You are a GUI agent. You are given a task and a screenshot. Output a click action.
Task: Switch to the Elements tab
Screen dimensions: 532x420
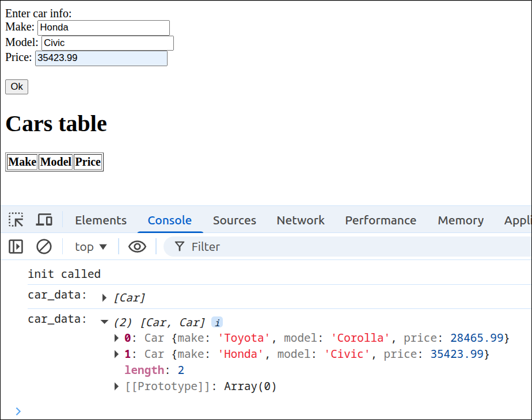(x=100, y=220)
